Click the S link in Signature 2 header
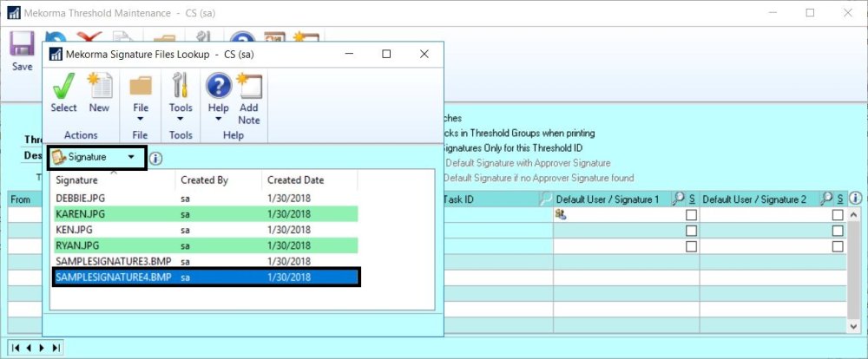Screen dimensions: 868x359 [x=840, y=199]
